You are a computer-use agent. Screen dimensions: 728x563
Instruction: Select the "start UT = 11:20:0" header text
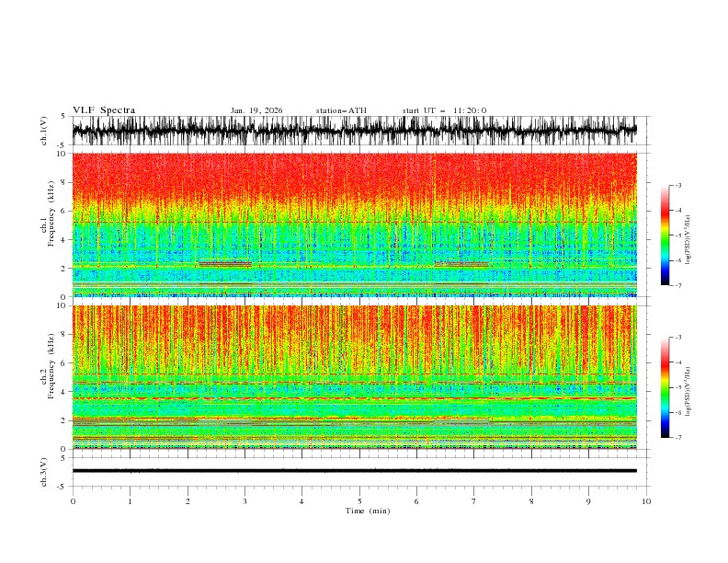[444, 110]
